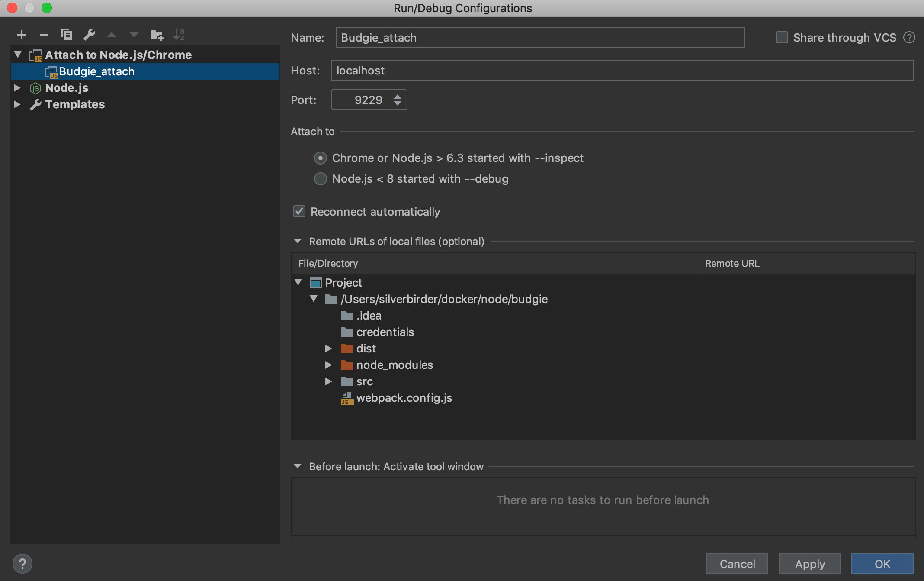The image size is (924, 581).
Task: Cancel the Run/Debug Configurations dialog
Action: click(x=737, y=564)
